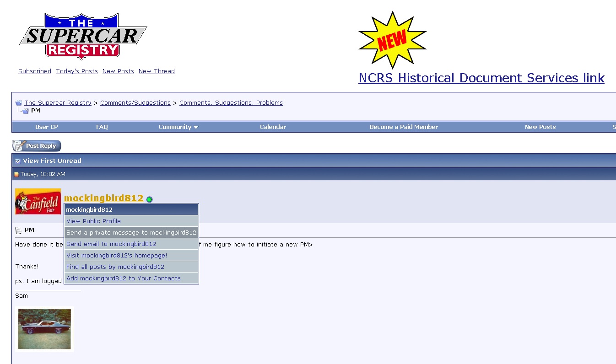Select Add mockingbird812 to Your Contacts
616x364 pixels.
[x=123, y=278]
